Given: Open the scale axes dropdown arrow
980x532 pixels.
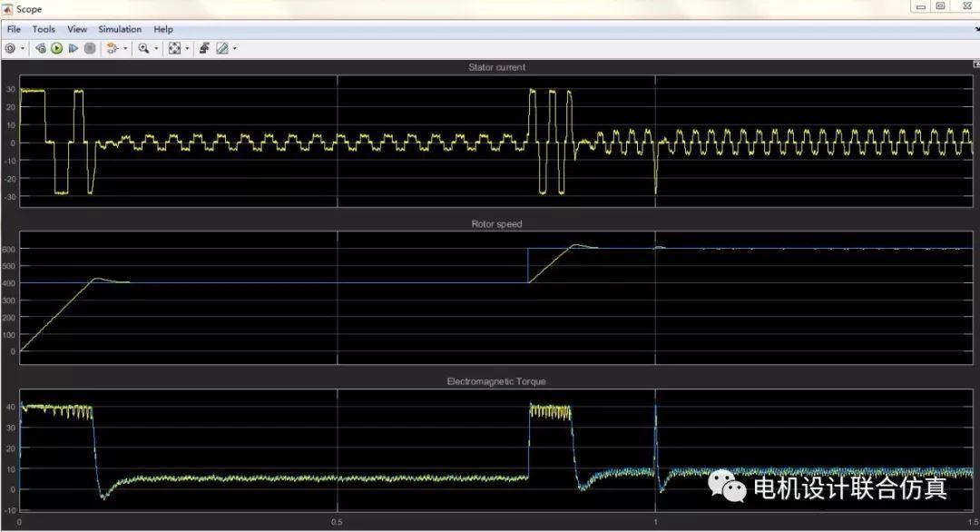Looking at the screenshot, I should pos(187,48).
